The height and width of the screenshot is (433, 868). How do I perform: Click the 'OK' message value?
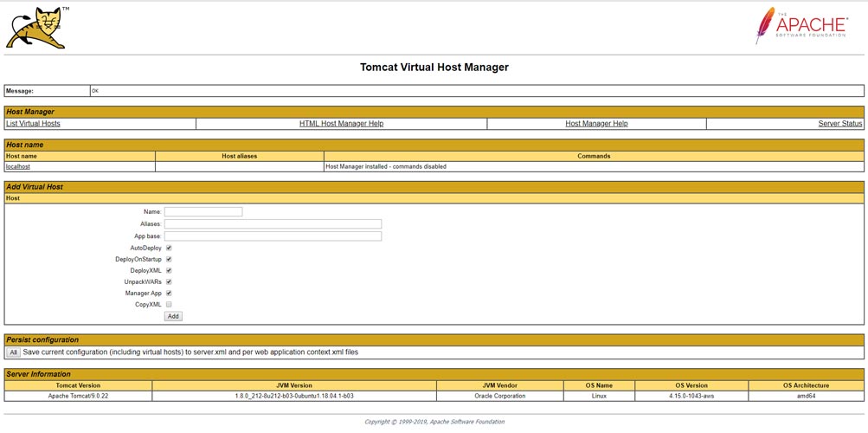coord(95,91)
